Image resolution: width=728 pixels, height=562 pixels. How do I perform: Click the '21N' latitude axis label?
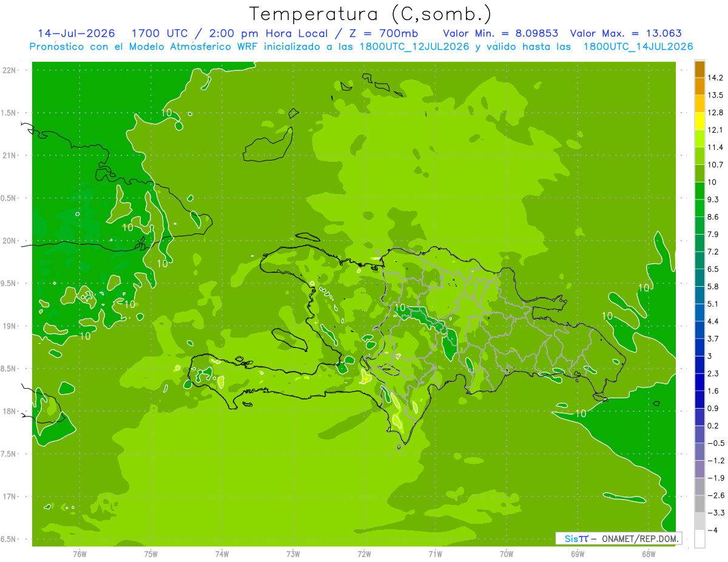(9, 156)
